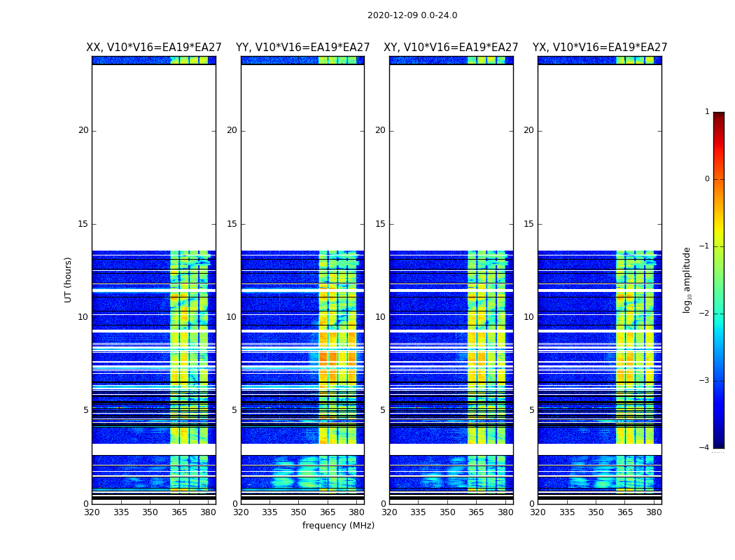This screenshot has width=735, height=560.
Task: Click the colorbar tick label 0
Action: [x=707, y=179]
